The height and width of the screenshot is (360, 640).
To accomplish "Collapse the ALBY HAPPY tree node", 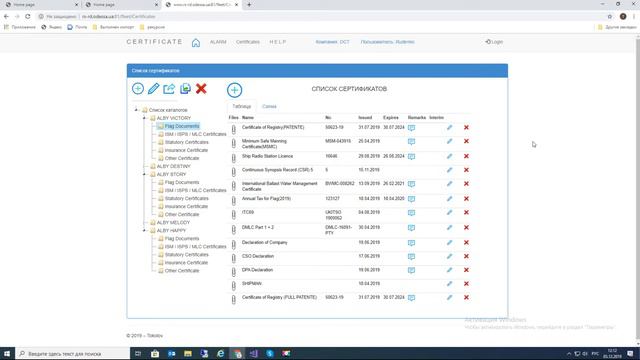I will [x=144, y=231].
